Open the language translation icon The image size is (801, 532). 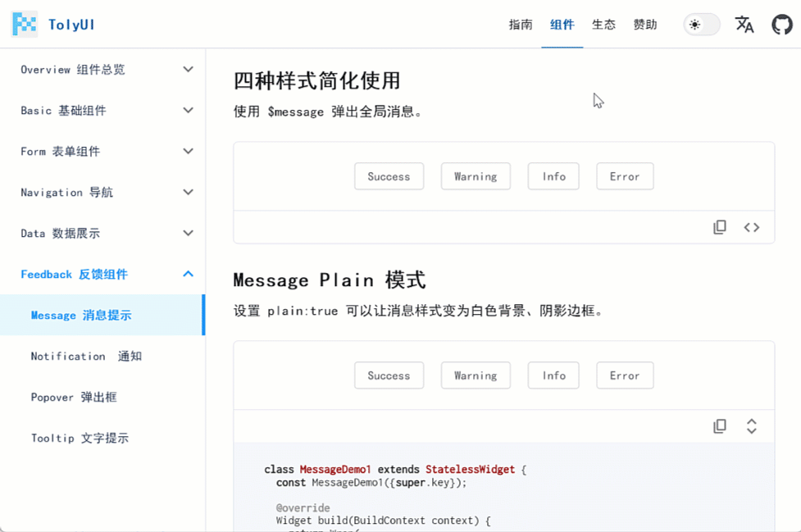(744, 24)
